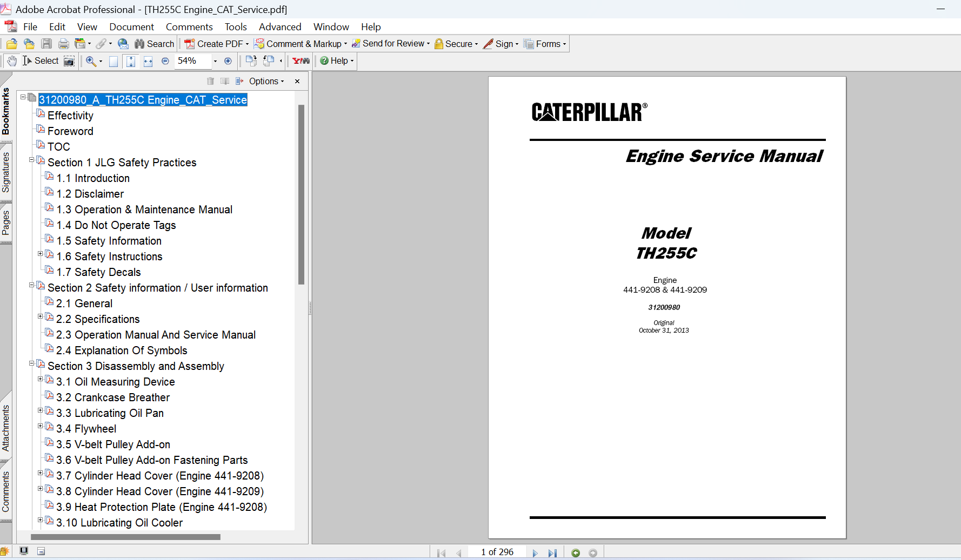
Task: Open 3.2 Crankcase Breather bookmark
Action: click(x=113, y=397)
